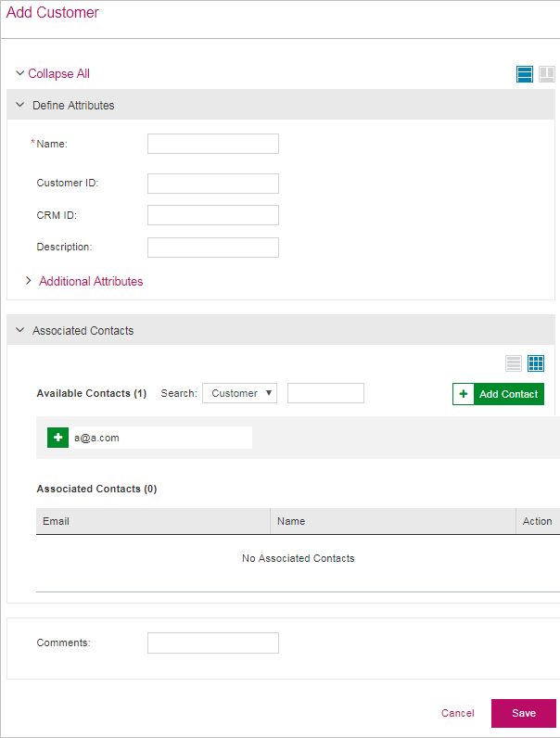Collapse the Associated Contacts section
Image resolution: width=560 pixels, height=738 pixels.
pyautogui.click(x=20, y=330)
